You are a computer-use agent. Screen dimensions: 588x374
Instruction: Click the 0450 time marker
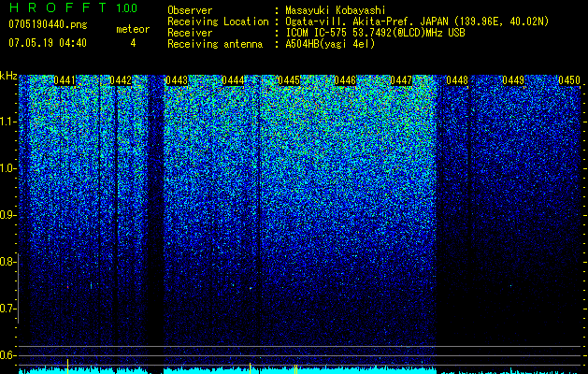569,80
